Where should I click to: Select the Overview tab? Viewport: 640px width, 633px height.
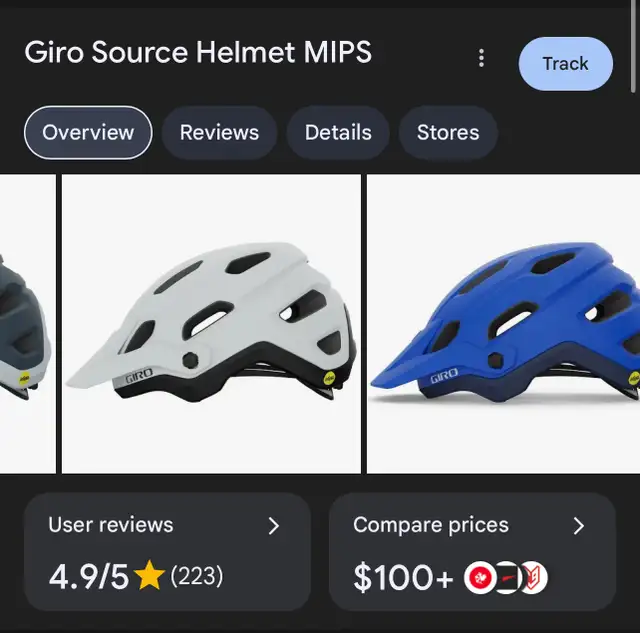point(88,132)
